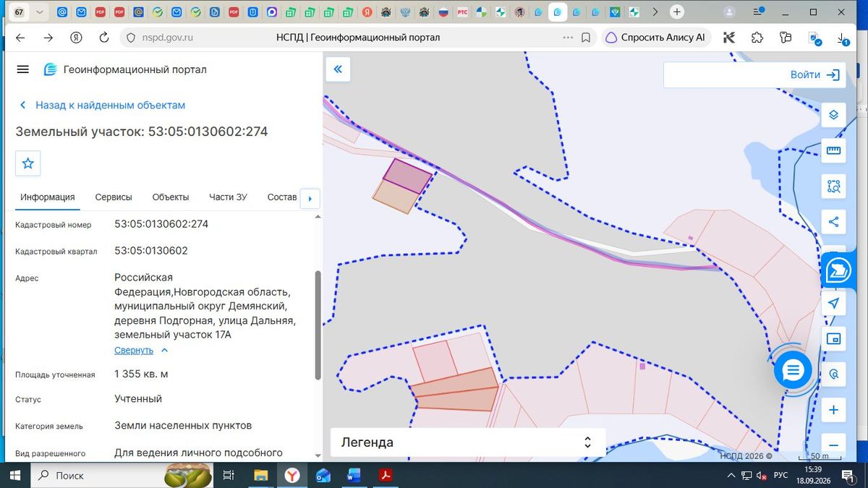The height and width of the screenshot is (488, 868).
Task: Go forward in browser history
Action: pos(48,38)
